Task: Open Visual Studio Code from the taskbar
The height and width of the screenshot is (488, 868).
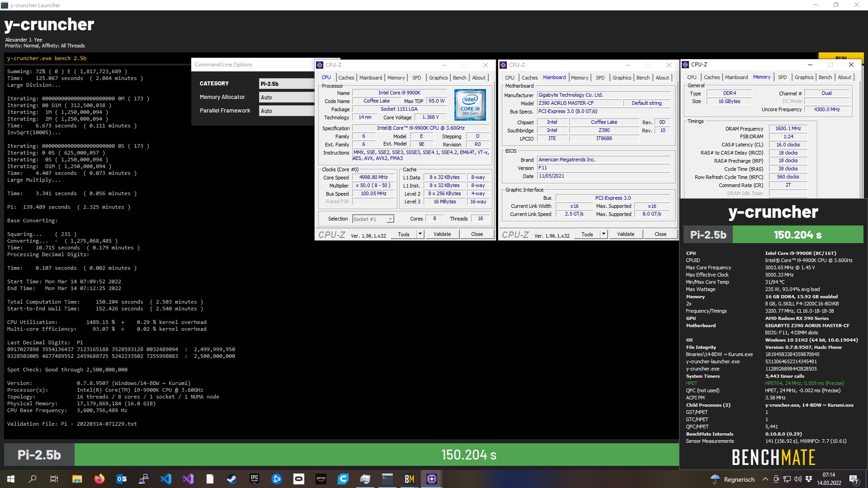Action: [165, 479]
